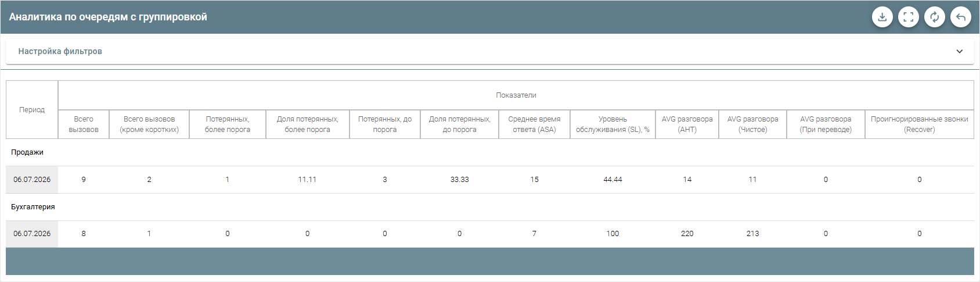Open Recover value 0 in Бухгалтерия row
The height and width of the screenshot is (282, 980).
pyautogui.click(x=919, y=234)
